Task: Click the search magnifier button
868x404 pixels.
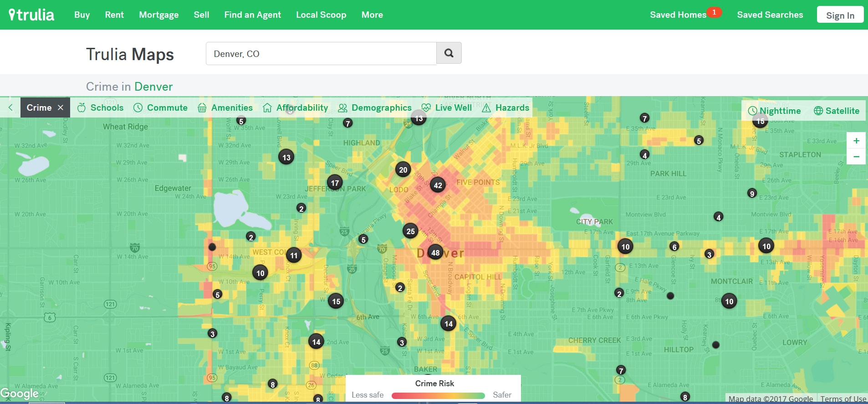Action: coord(449,53)
